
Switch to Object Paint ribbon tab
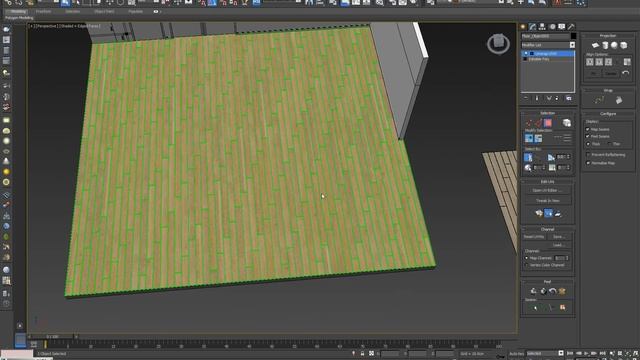click(104, 11)
